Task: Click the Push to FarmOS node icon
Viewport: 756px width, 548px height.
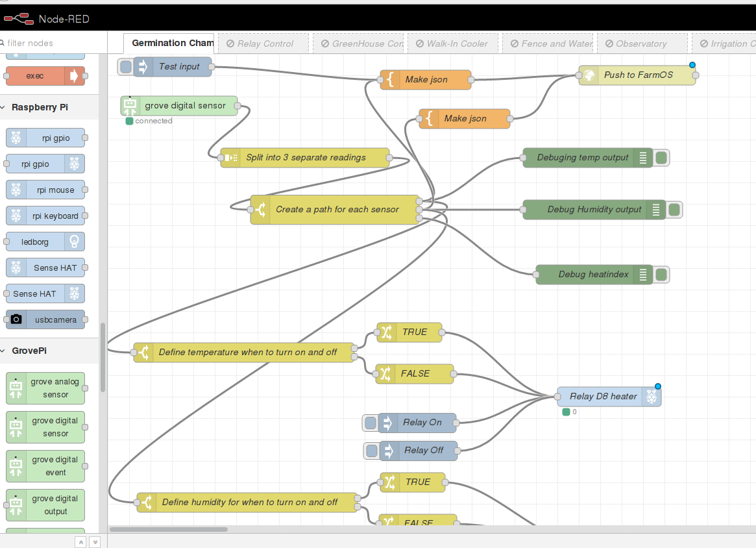Action: coord(589,75)
